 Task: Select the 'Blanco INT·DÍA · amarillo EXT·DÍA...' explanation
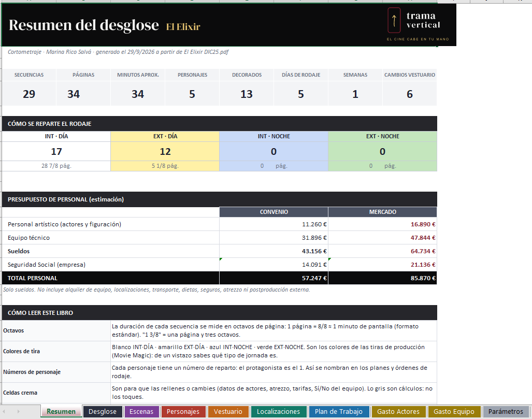(274, 351)
